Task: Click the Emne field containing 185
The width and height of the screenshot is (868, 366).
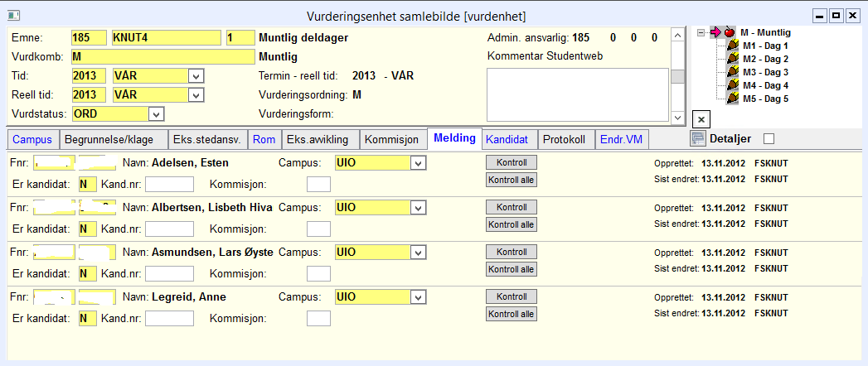Action: coord(89,37)
